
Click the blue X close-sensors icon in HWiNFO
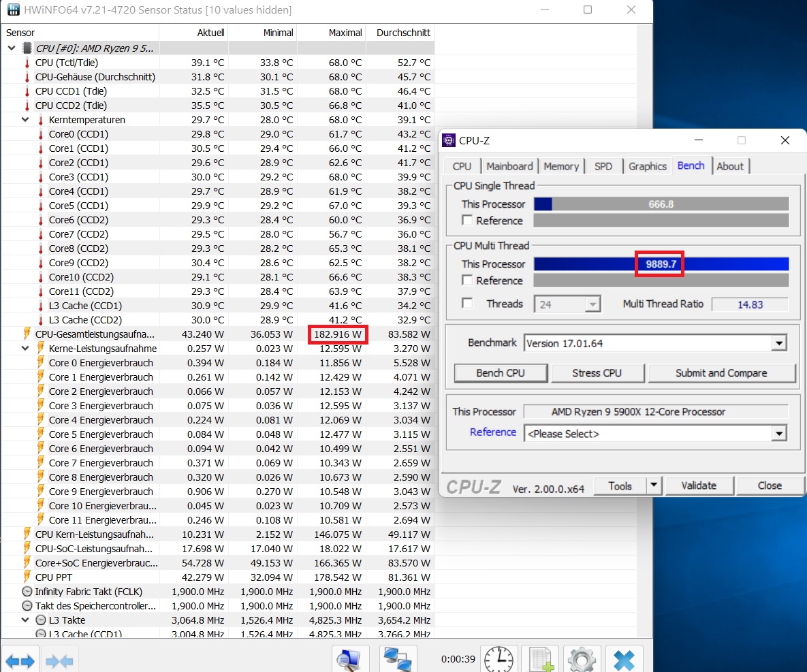[x=624, y=659]
